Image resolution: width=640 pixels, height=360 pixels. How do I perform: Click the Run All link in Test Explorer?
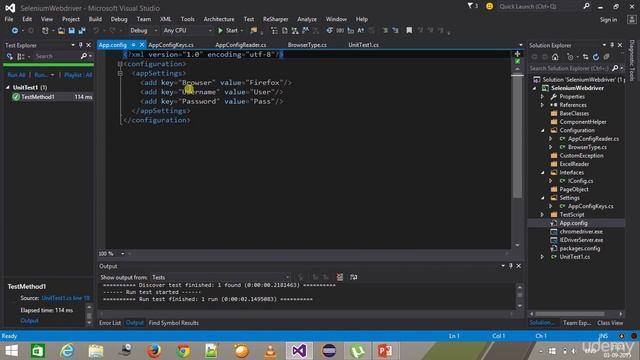(16, 75)
